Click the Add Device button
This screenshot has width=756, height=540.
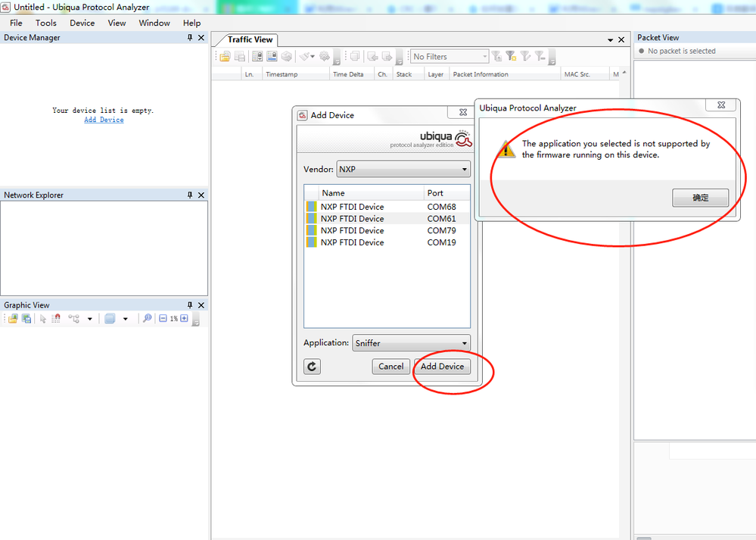click(442, 367)
